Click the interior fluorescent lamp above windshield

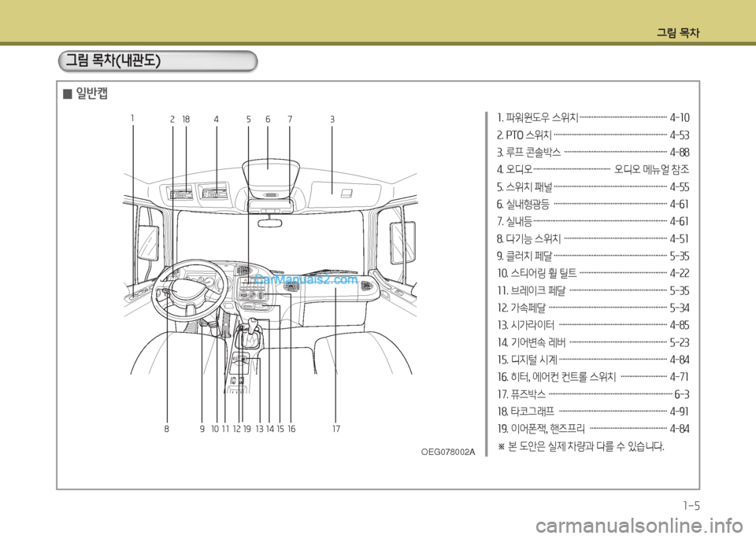[x=271, y=178]
